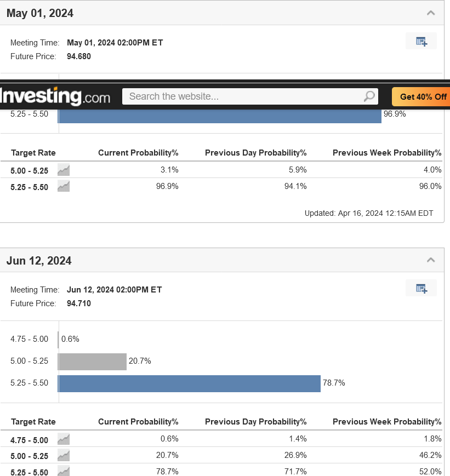Open chart icon for May 5.25 - 5.50 rate

64,186
